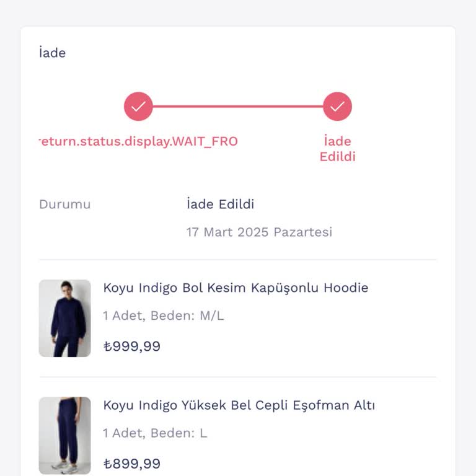Viewport: 476px width, 476px height.
Task: Open the Koyu Indigo Hoodie product thumbnail
Action: [64, 318]
